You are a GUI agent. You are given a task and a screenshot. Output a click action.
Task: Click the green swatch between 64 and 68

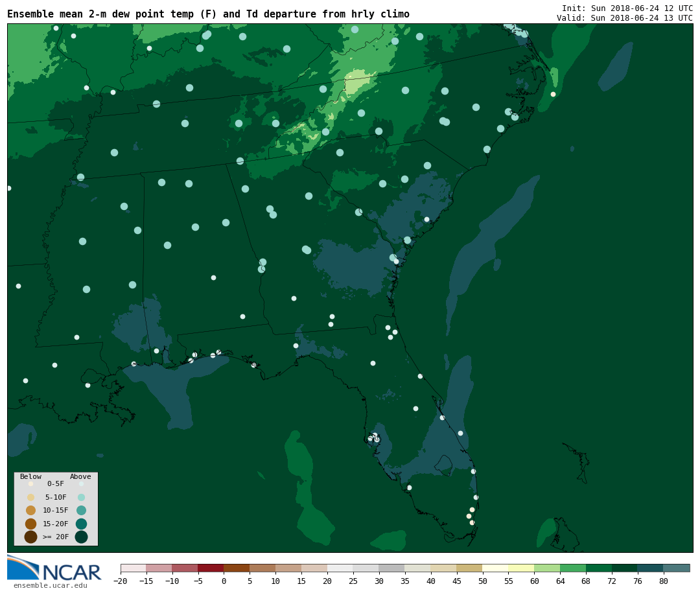[573, 568]
